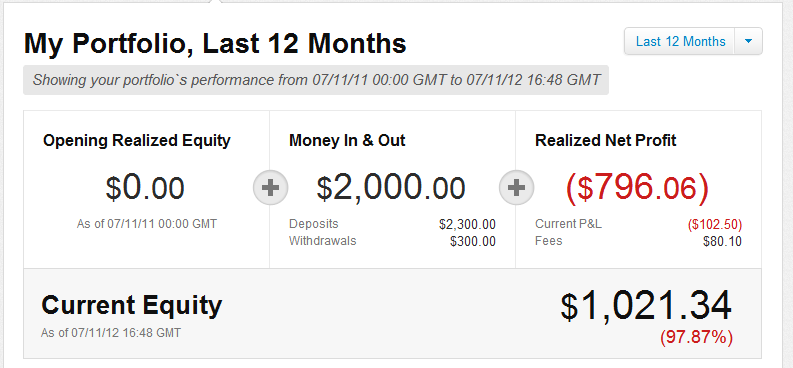This screenshot has height=368, width=793.
Task: Click the My Portfolio, Last 12 Months title
Action: click(215, 43)
